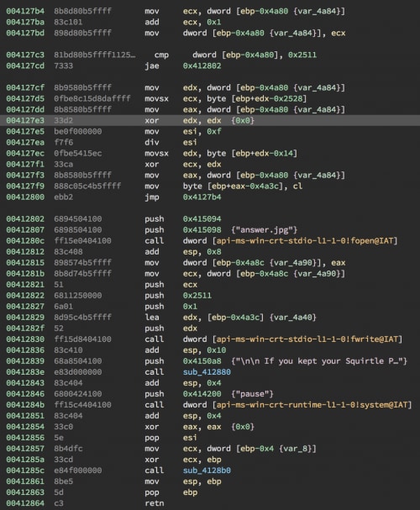Screen dimensions: 420x510
Task: Follow jmp target 0x4127b4
Action: (202, 197)
